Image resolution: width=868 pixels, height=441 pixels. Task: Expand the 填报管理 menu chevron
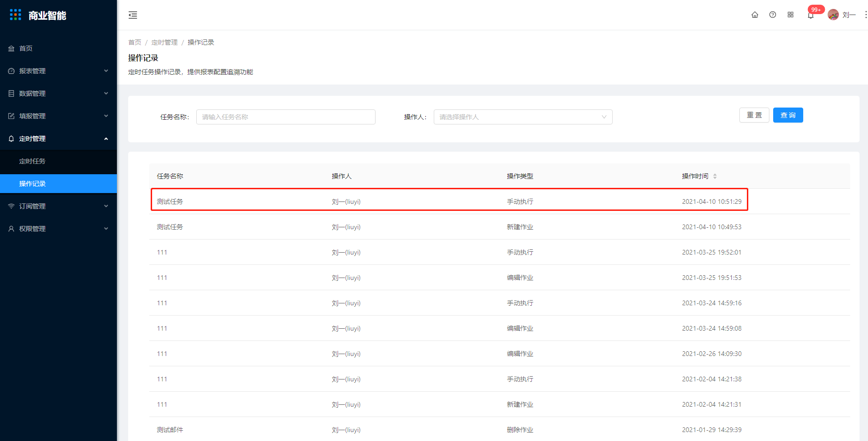coord(106,116)
